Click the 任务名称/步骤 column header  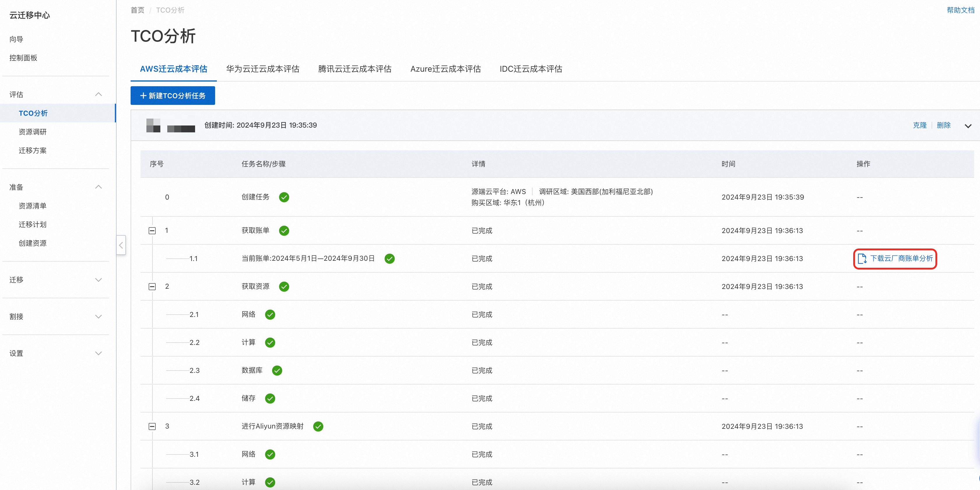(x=263, y=164)
